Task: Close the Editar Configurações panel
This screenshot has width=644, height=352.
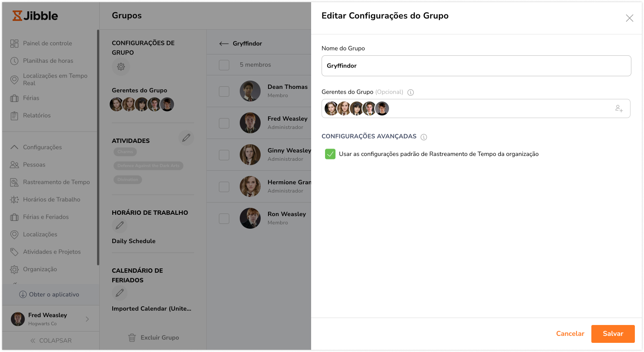Action: [x=629, y=18]
